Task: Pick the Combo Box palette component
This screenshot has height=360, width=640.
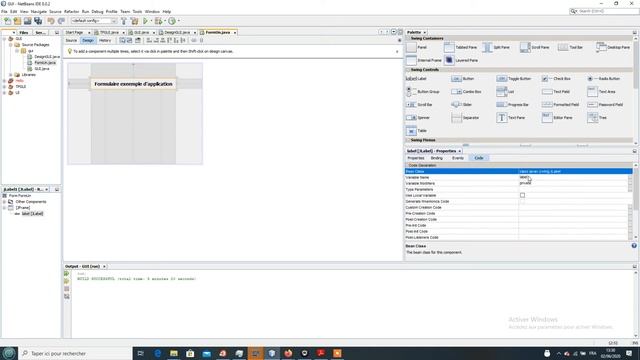Action: pyautogui.click(x=466, y=92)
